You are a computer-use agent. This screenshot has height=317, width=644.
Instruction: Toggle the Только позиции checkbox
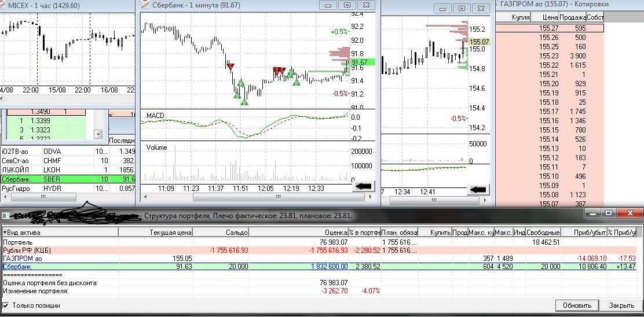pos(6,305)
